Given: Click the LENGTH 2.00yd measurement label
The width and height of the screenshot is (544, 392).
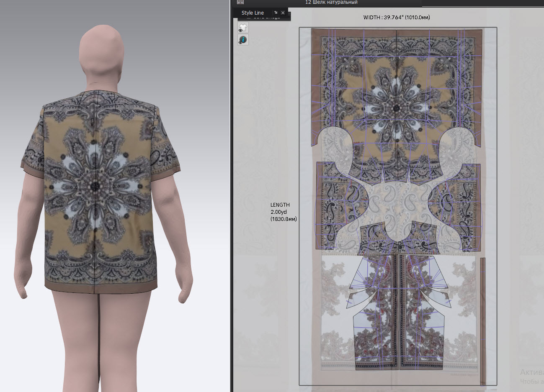Looking at the screenshot, I should pos(284,212).
